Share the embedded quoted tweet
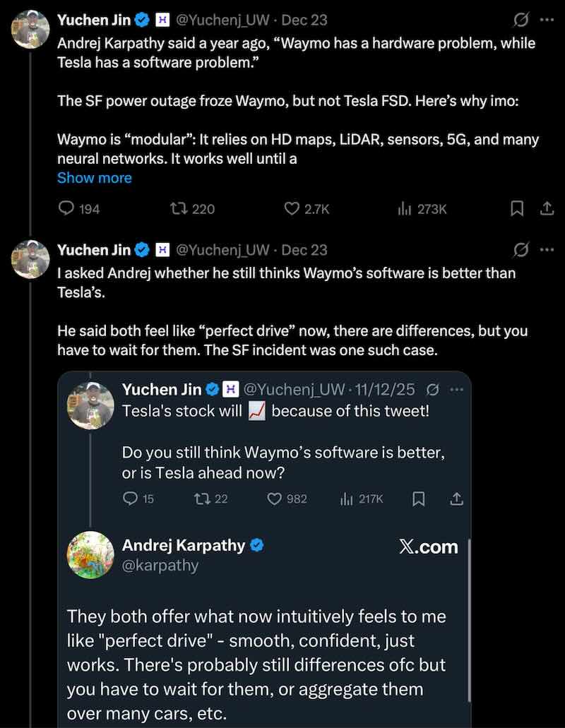Screen dimensions: 565x728 (457, 499)
